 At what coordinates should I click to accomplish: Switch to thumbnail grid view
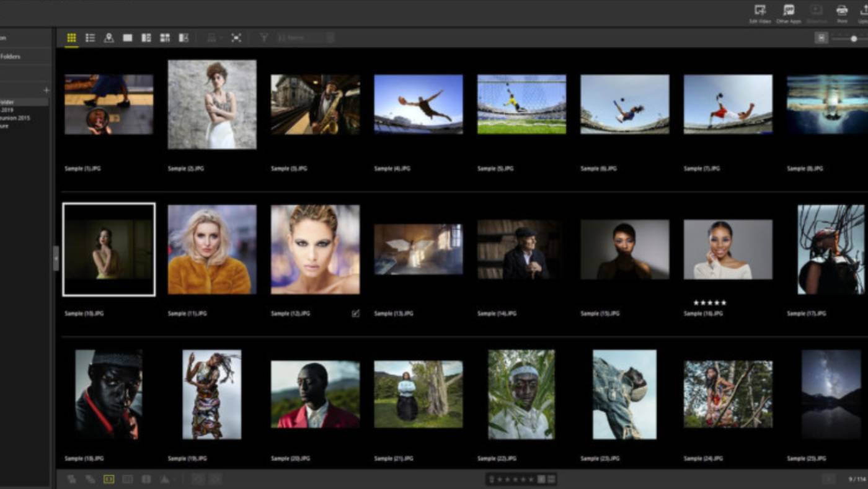point(71,38)
